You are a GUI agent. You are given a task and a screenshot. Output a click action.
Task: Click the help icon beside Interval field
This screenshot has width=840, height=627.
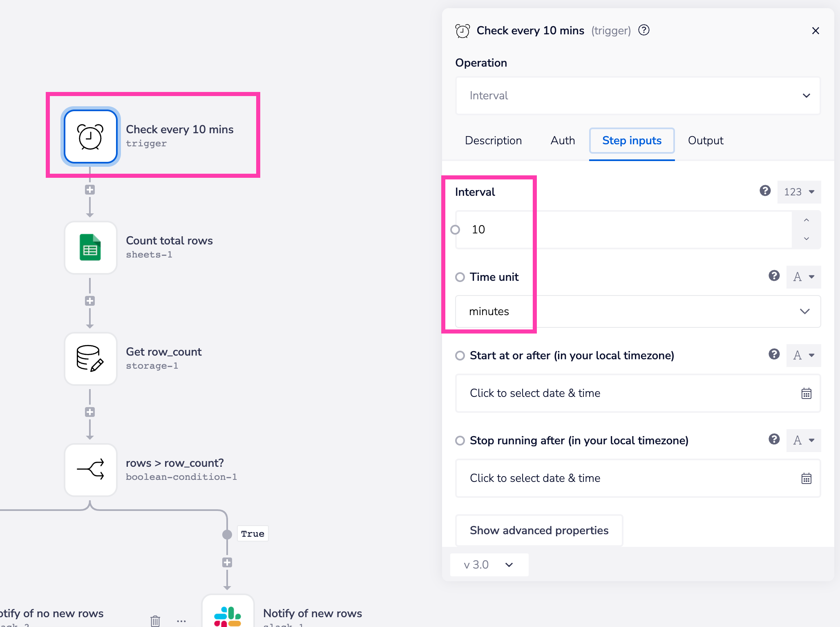765,191
